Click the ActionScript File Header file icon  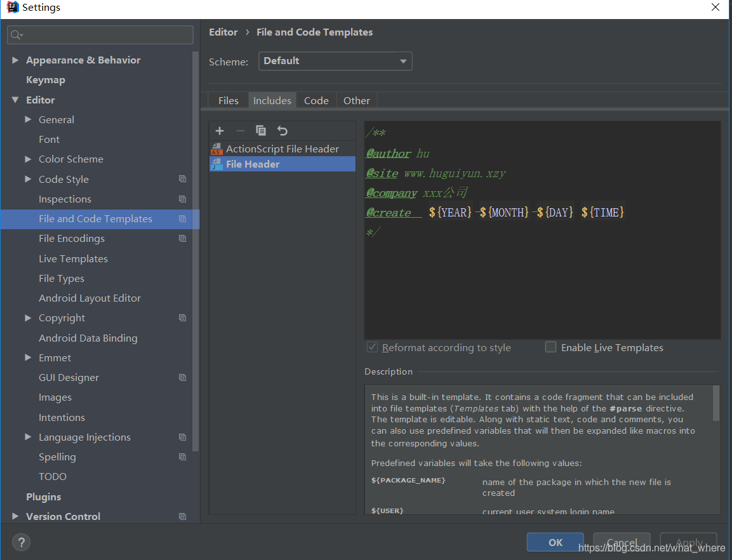(216, 149)
